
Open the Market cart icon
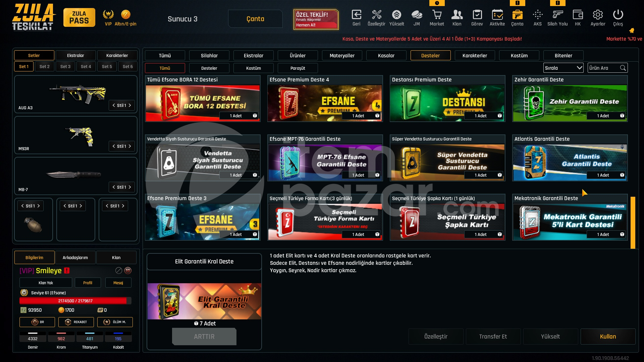point(437,15)
